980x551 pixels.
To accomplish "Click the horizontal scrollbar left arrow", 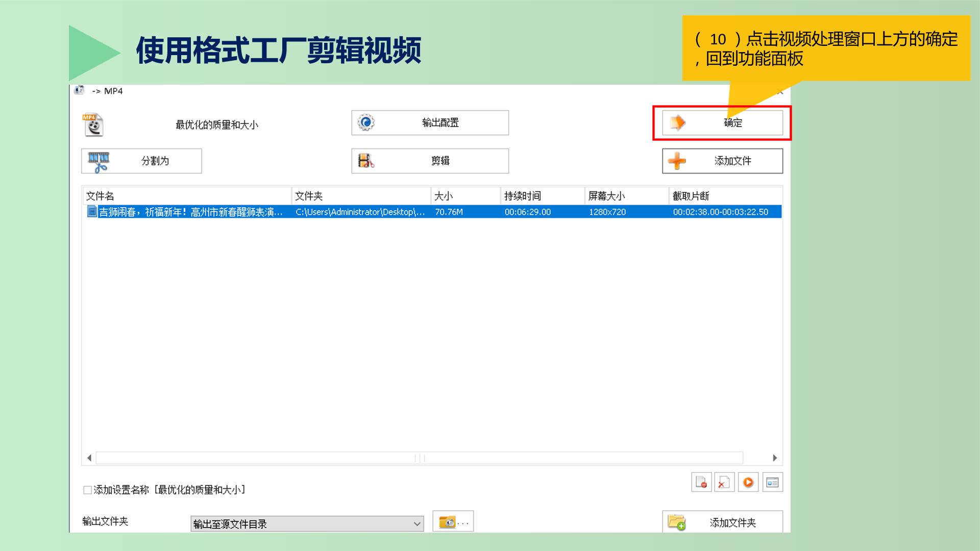I will 89,458.
